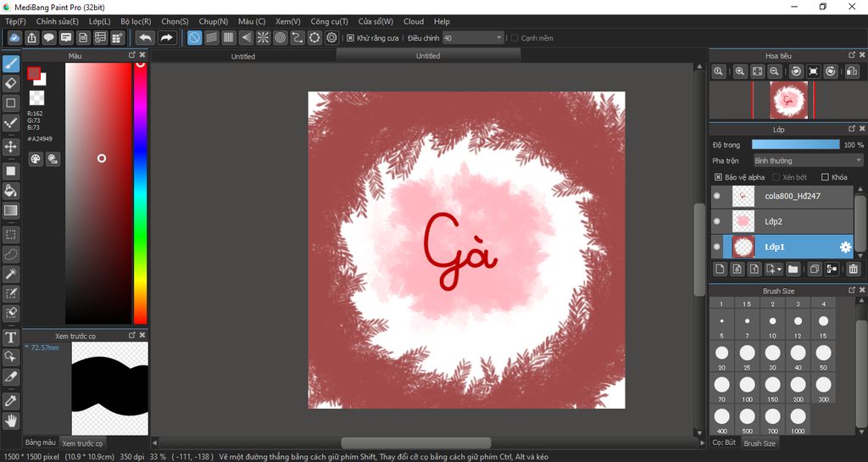Open Tệp(F) menu
The image size is (868, 462).
click(x=15, y=21)
